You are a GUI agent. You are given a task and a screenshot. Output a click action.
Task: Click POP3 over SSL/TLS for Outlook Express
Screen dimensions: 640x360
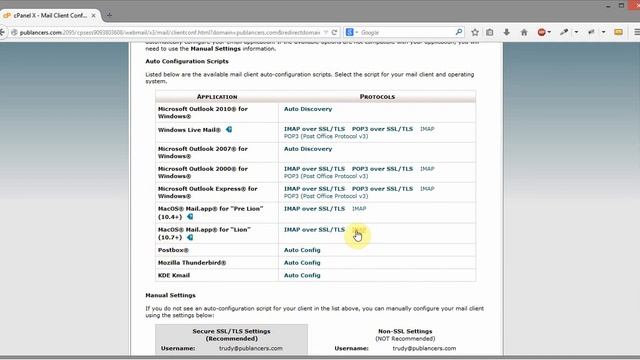coord(382,189)
